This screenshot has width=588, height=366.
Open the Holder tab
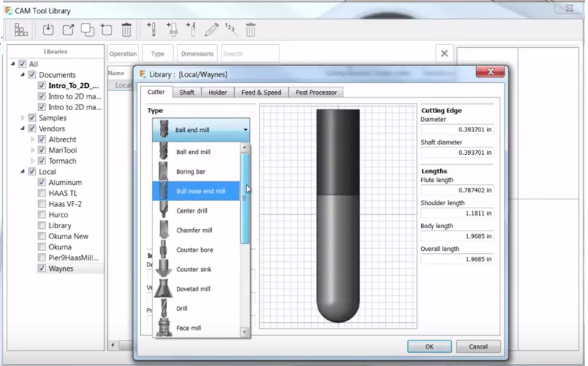[x=218, y=92]
